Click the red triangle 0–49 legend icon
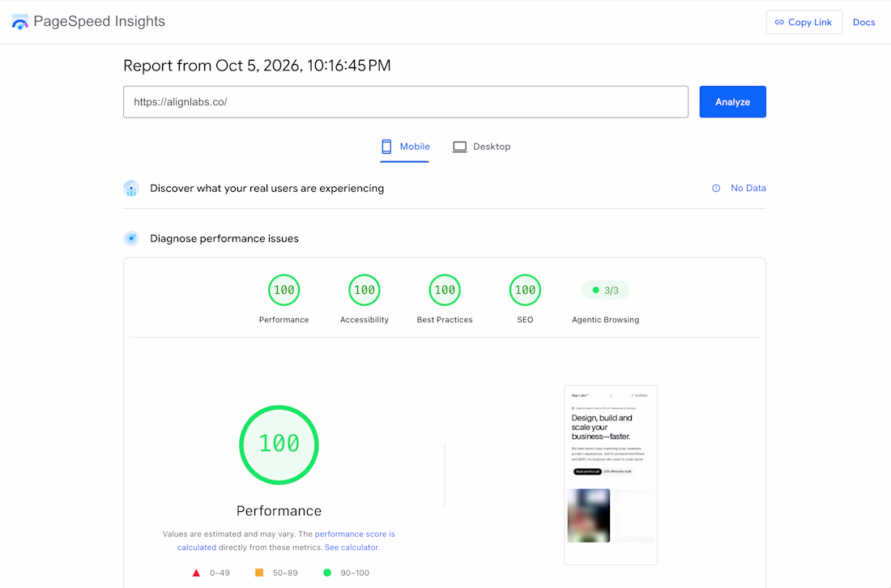Image resolution: width=891 pixels, height=588 pixels. coord(196,573)
